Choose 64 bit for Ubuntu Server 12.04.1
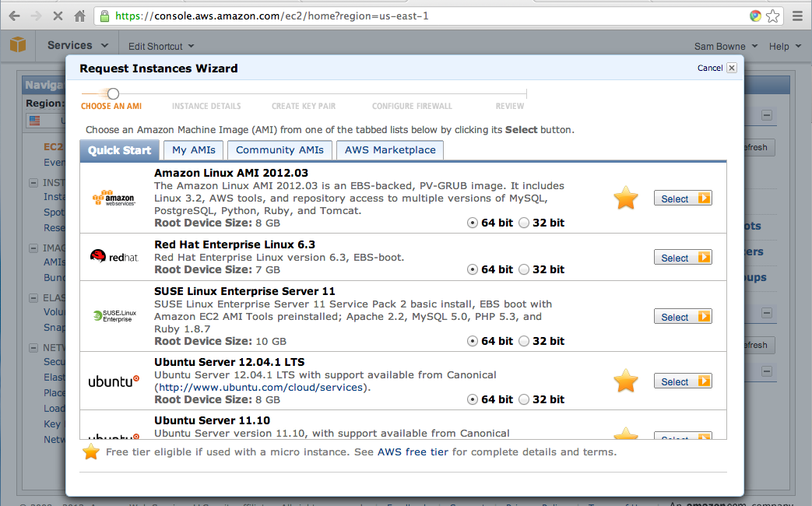812x506 pixels. 473,399
